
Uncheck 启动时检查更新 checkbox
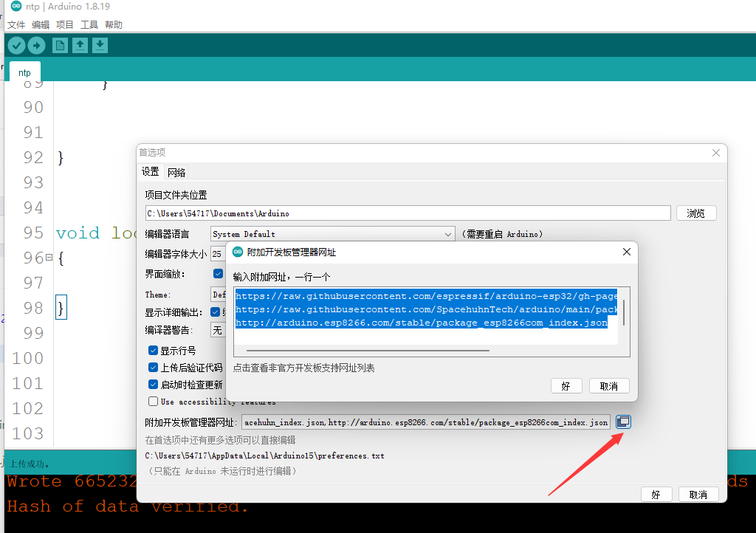(154, 385)
